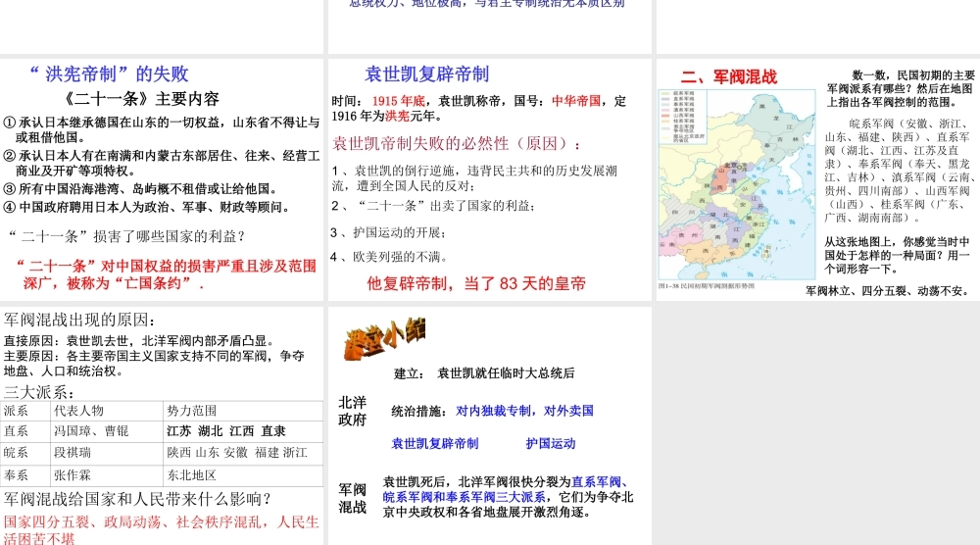Image resolution: width=980 pixels, height=545 pixels.
Task: Click table cell 皖系
Action: click(25, 453)
